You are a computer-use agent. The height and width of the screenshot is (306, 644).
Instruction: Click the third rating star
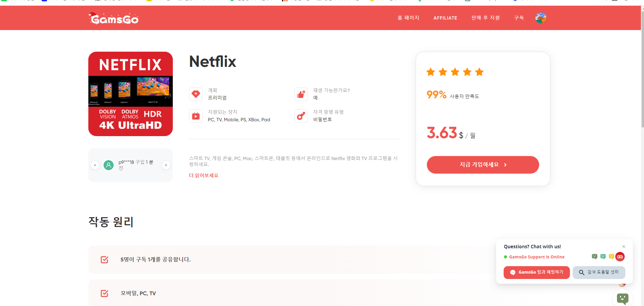pyautogui.click(x=455, y=72)
